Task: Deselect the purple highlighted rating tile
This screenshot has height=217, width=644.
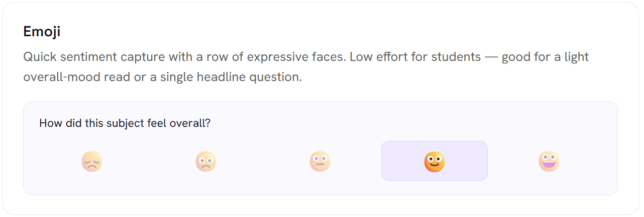Action: [x=435, y=161]
